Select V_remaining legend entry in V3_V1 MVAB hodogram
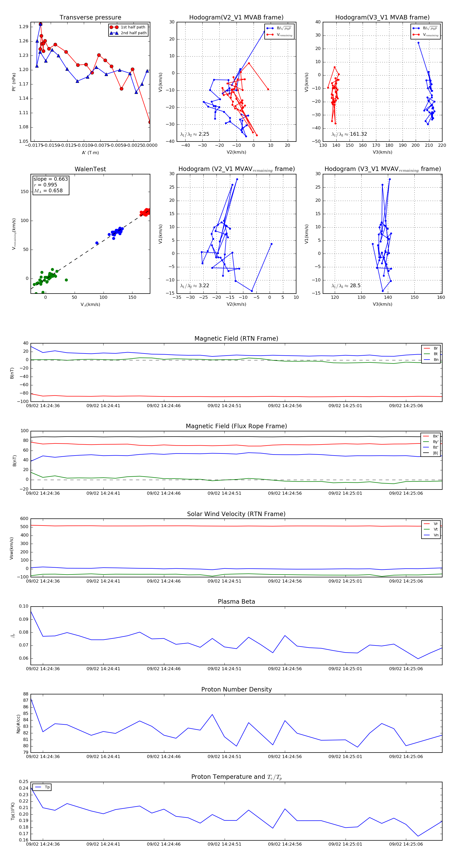Image resolution: width=473 pixels, height=868 pixels. point(425,35)
